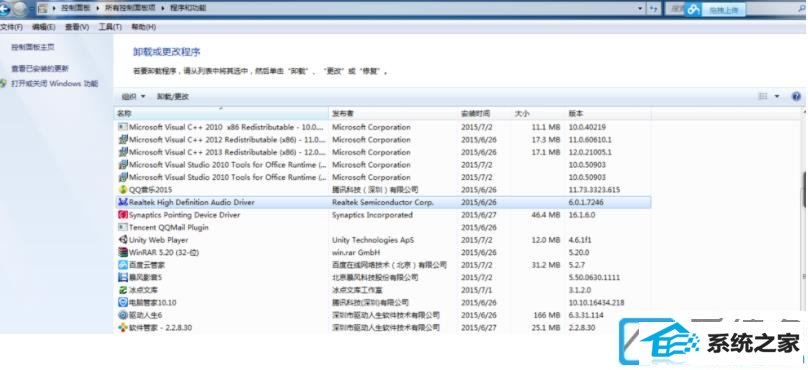The image size is (808, 370).
Task: Click version number 6.0.1.7246
Action: tap(585, 203)
